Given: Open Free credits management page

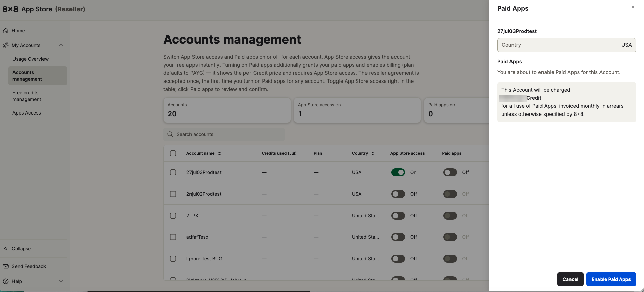Looking at the screenshot, I should tap(27, 96).
